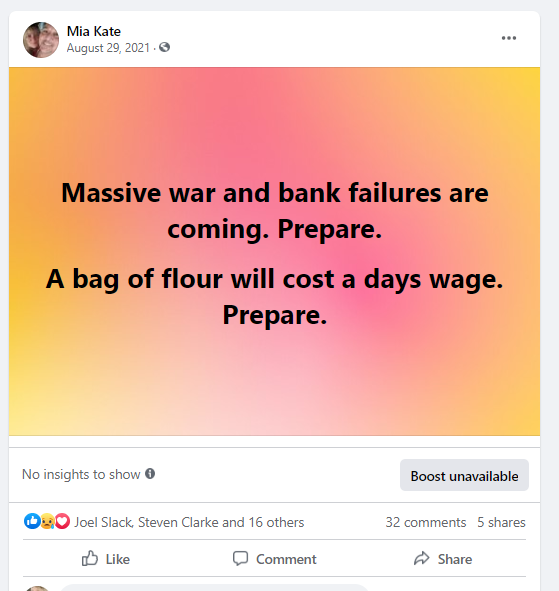Click the Like label text
Viewport: 559px width, 591px height.
point(118,559)
